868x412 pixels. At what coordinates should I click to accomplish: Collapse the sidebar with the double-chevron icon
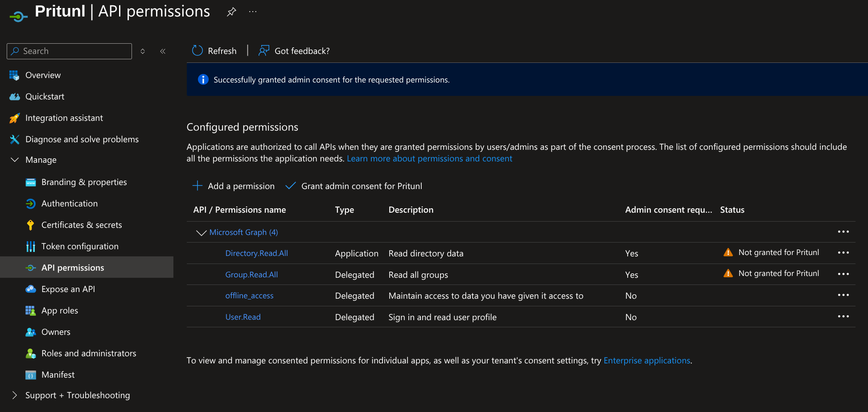(x=163, y=51)
